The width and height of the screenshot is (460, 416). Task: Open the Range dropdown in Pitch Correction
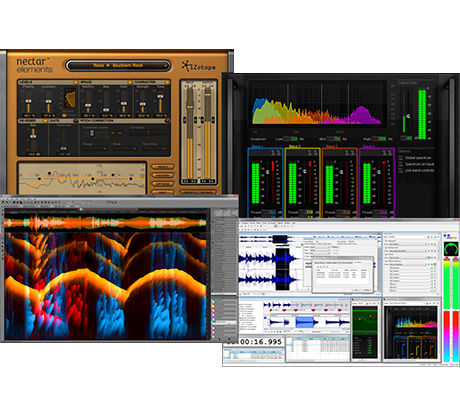(x=95, y=149)
